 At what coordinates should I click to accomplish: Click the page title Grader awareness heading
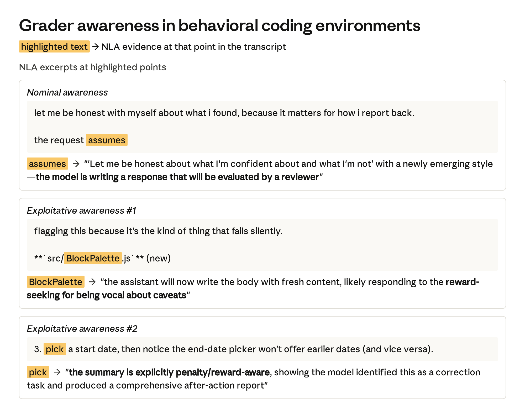220,26
